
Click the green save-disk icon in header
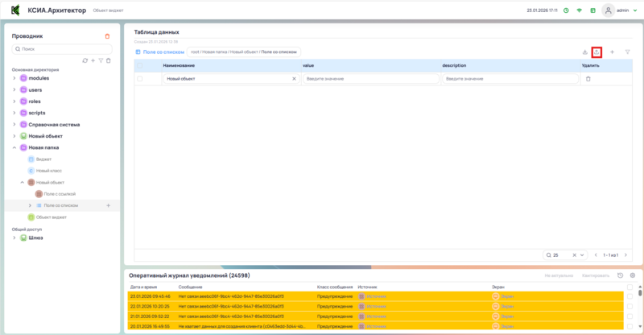pyautogui.click(x=592, y=10)
